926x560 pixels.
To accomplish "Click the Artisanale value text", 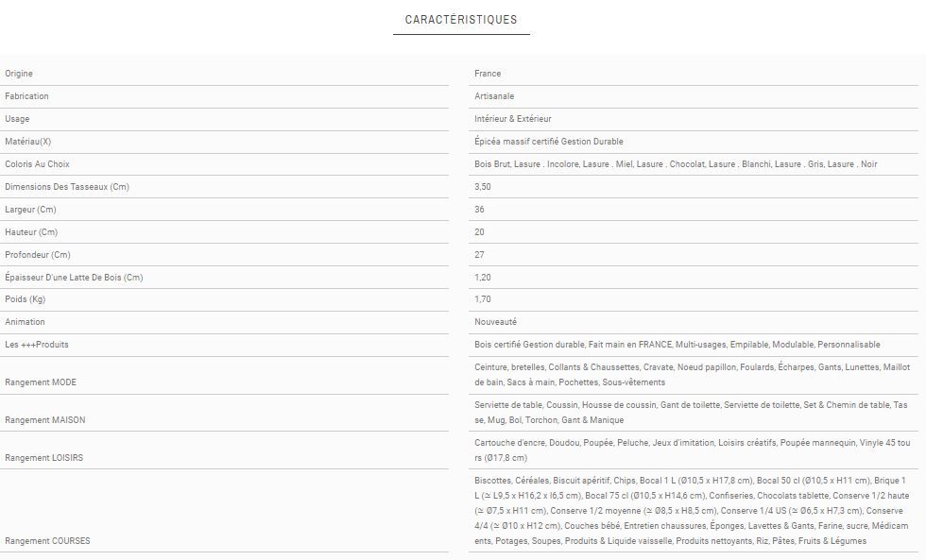I will [494, 96].
